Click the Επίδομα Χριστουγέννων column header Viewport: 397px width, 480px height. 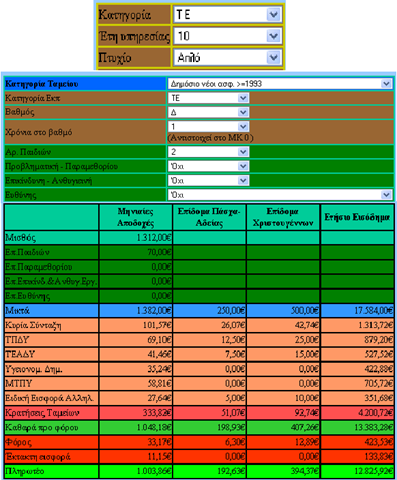tap(283, 217)
